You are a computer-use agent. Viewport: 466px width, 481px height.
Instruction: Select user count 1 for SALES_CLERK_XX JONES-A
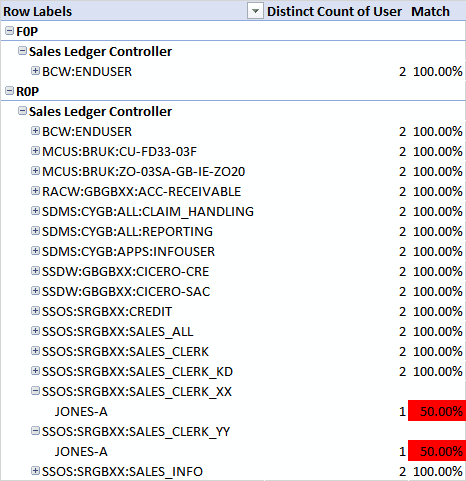[x=403, y=411]
